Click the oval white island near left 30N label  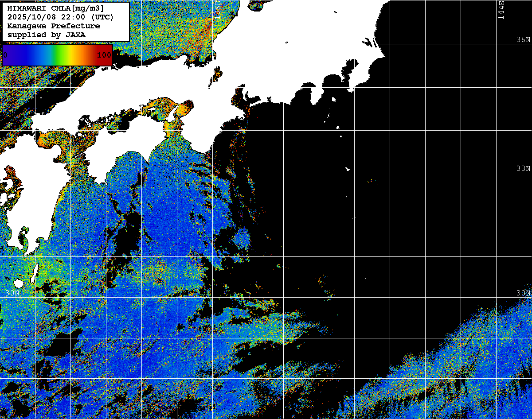tap(19, 283)
